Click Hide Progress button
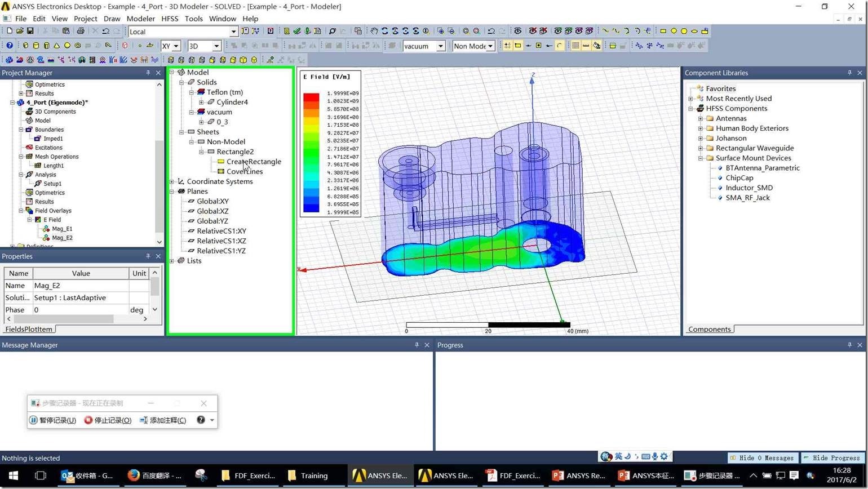868x489 pixels. coord(832,458)
